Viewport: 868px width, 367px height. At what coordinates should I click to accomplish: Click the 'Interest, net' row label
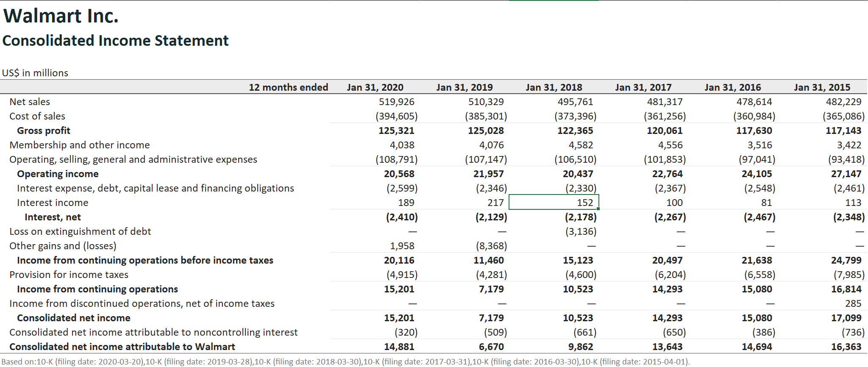(x=53, y=217)
